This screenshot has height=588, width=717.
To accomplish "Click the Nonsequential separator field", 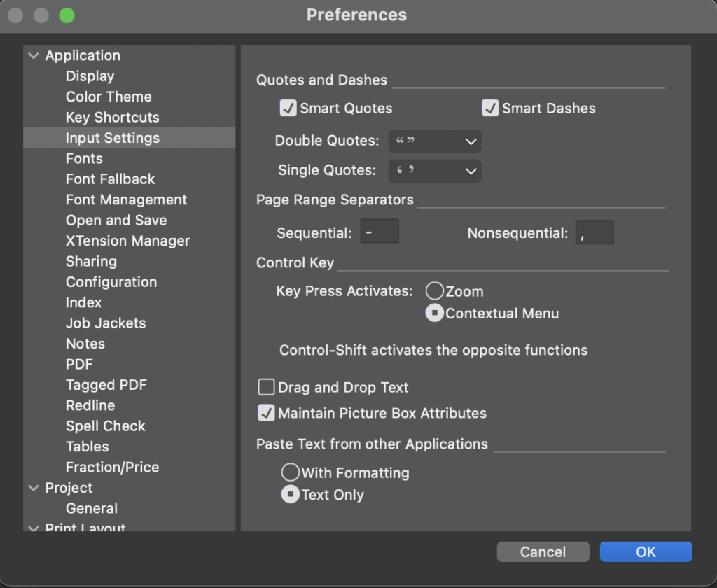I will (594, 233).
